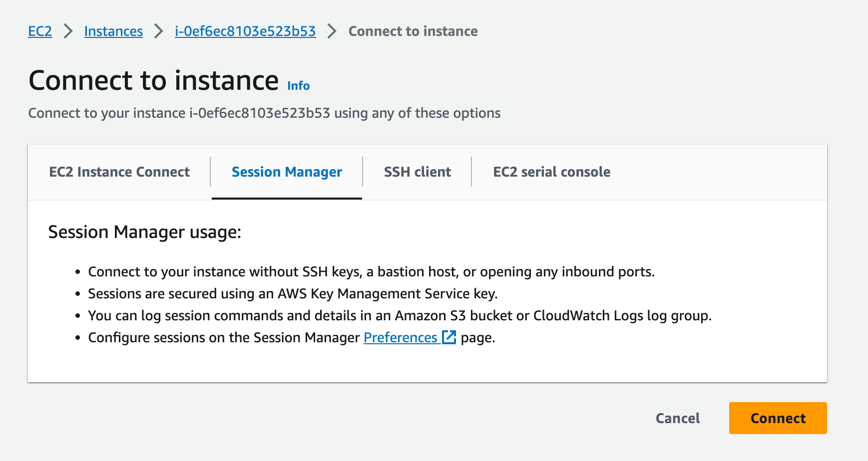Open the Session Manager Preferences link
Image resolution: width=868 pixels, height=461 pixels.
pos(401,338)
